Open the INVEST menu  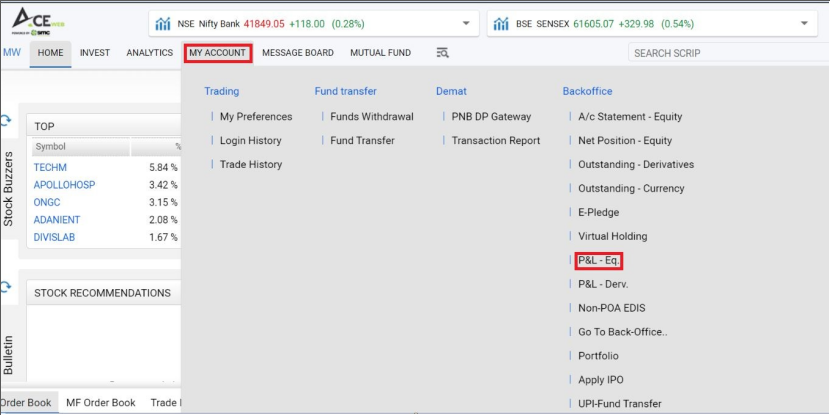click(95, 52)
